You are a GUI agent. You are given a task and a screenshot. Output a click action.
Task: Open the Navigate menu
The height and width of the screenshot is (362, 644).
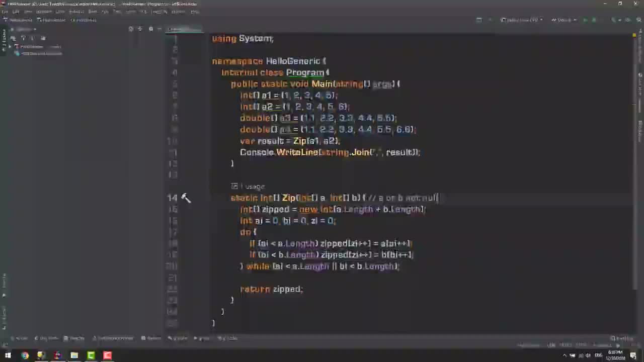tap(44, 12)
